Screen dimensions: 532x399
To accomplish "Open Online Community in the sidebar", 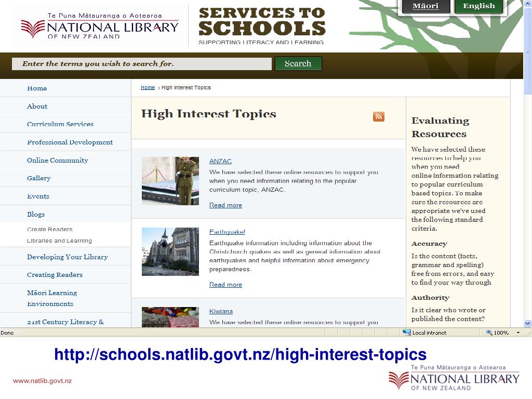I will coord(58,160).
